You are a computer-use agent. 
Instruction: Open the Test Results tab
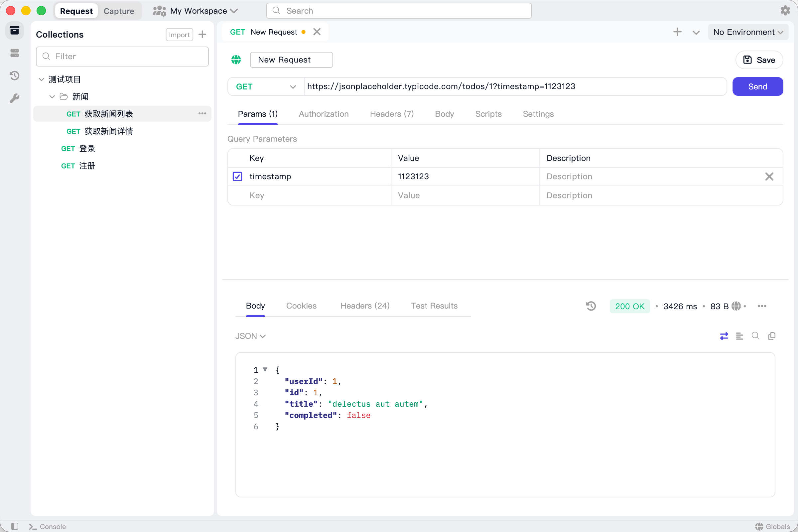[x=434, y=306]
